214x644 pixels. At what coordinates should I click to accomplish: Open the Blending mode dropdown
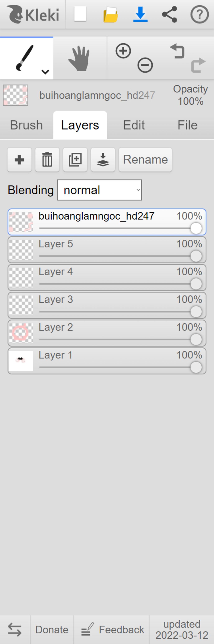[99, 190]
